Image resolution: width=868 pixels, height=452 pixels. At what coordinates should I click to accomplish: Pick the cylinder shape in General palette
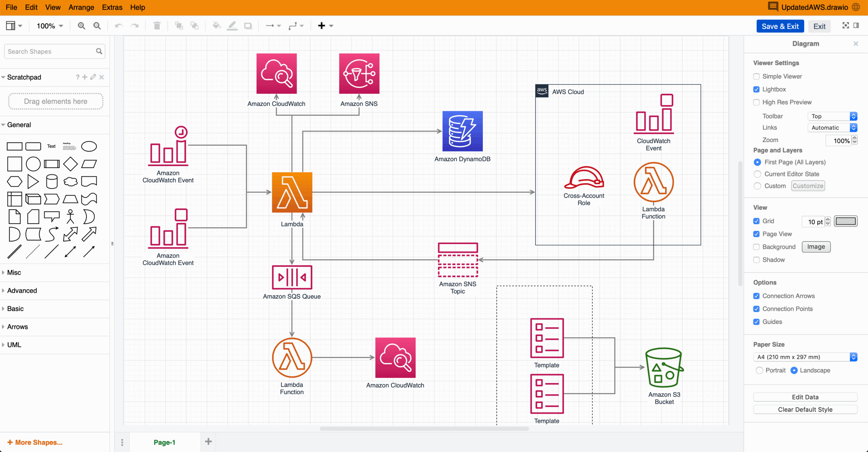(x=52, y=182)
